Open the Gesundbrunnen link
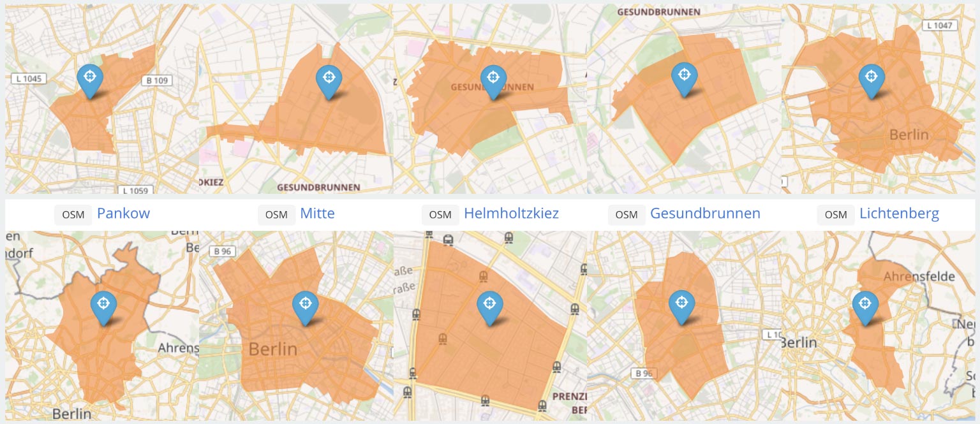Screen dimensions: 980x424 [x=705, y=214]
